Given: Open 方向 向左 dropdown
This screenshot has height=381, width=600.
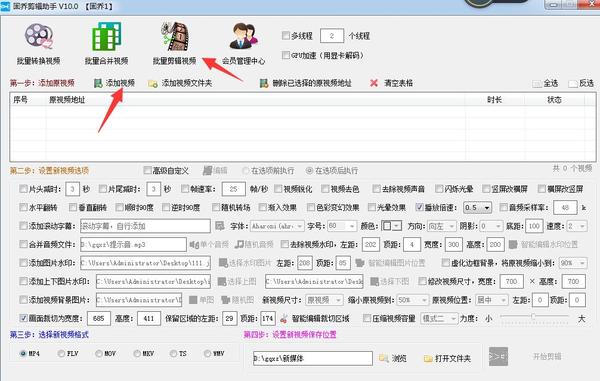Looking at the screenshot, I should (441, 226).
